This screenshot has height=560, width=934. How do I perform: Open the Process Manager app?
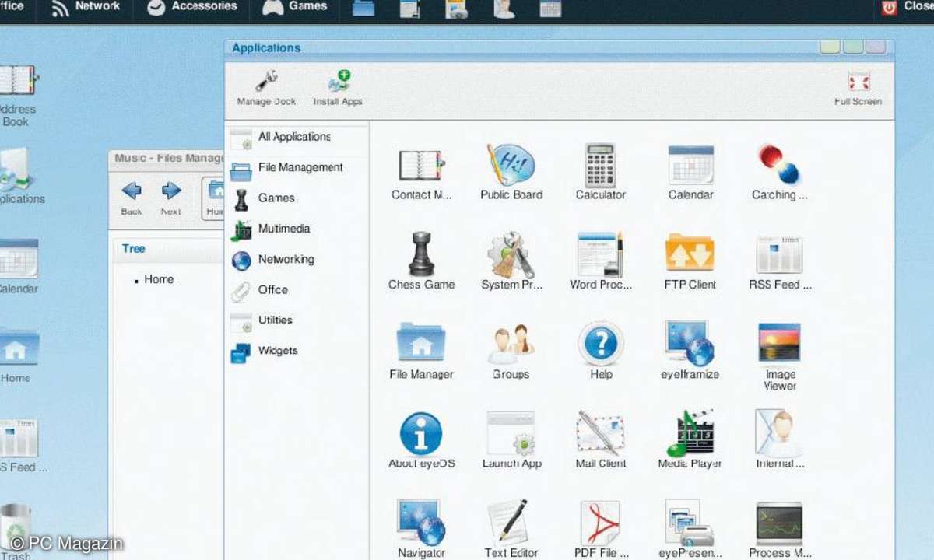coord(779,523)
